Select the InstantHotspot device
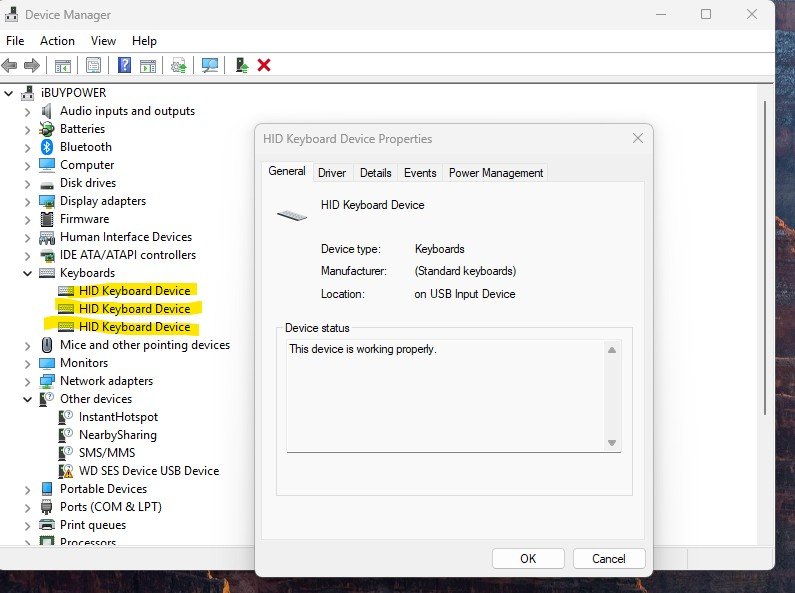Image resolution: width=795 pixels, height=593 pixels. tap(119, 417)
